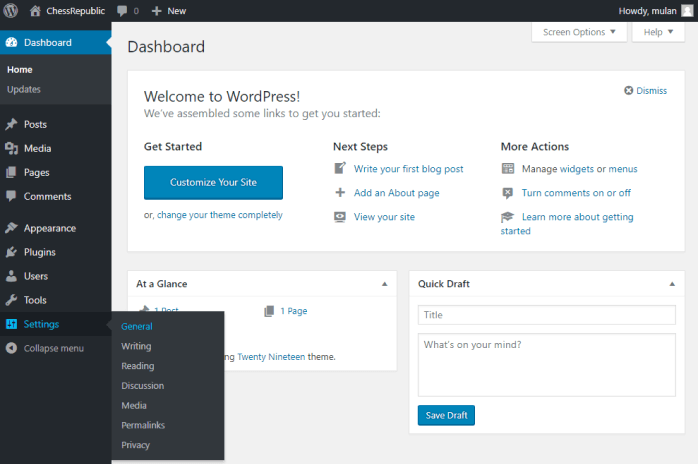Click the Save Draft button
The width and height of the screenshot is (698, 464).
pos(446,415)
